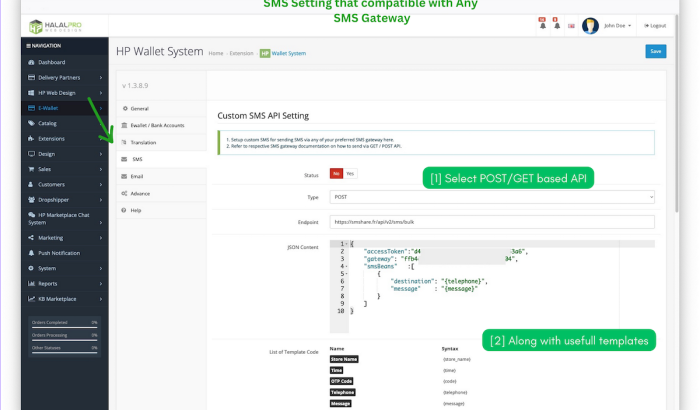Set Status toggle to No

click(x=337, y=173)
